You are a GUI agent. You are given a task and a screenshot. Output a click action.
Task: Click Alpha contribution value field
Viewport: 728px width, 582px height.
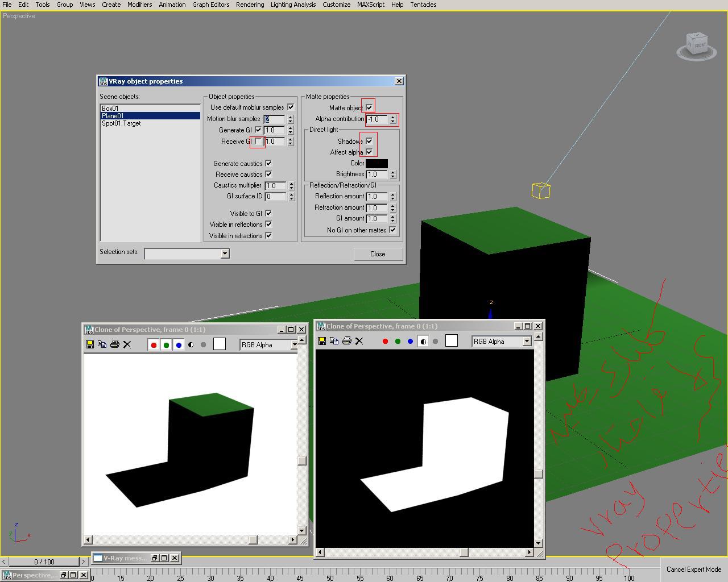(377, 119)
